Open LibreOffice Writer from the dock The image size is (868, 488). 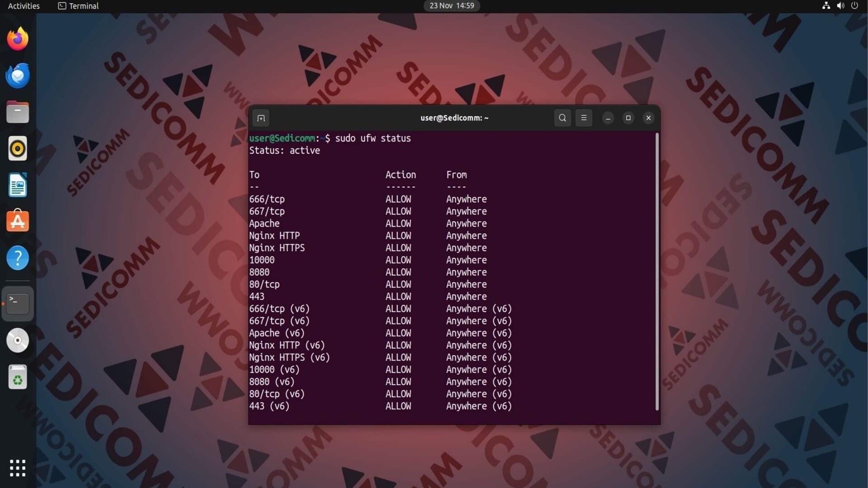click(x=18, y=185)
